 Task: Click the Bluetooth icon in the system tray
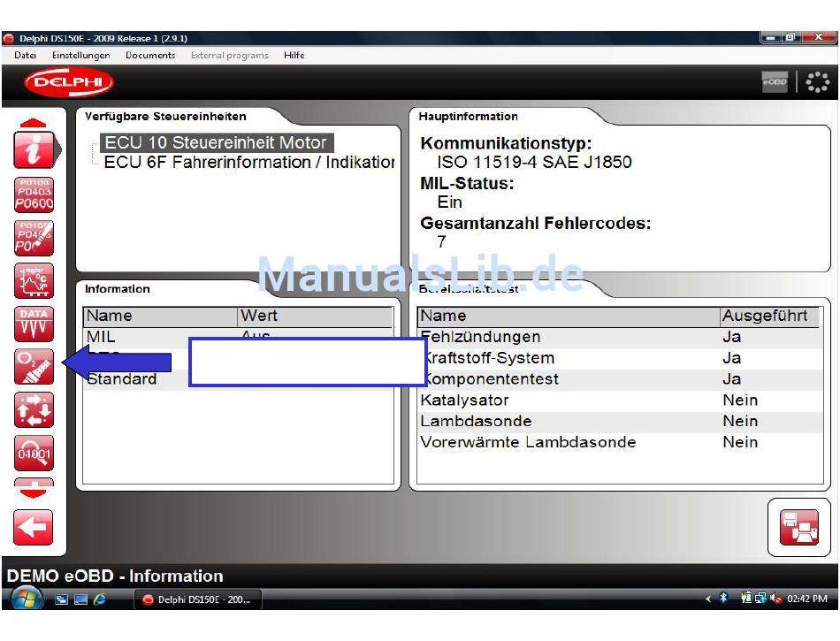pyautogui.click(x=723, y=599)
